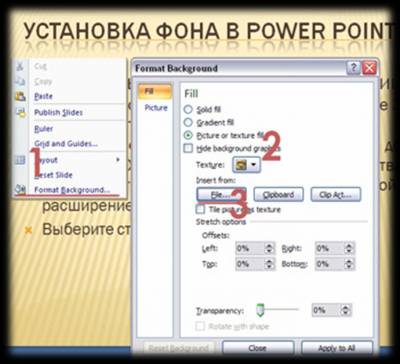Screen dimensions: 400x364
Task: Click the Format Background paint icon
Action: tap(20, 190)
